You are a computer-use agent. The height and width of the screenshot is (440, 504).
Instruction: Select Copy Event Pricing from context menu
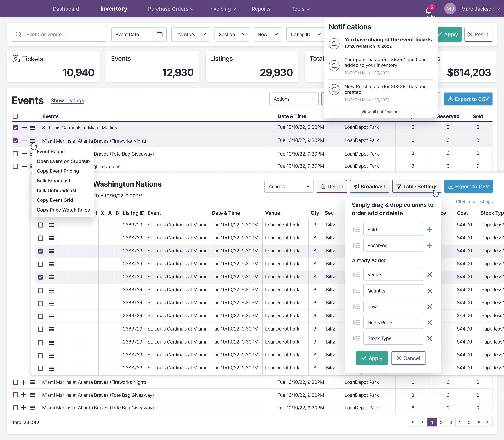[58, 171]
